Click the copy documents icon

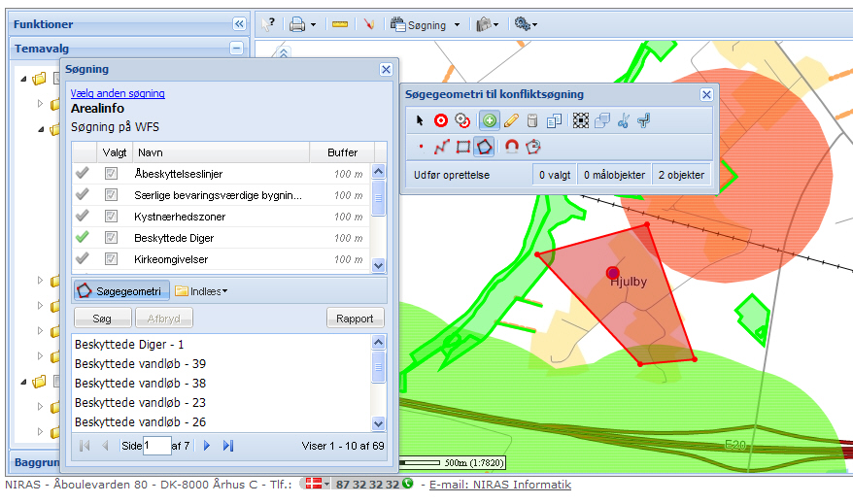[x=555, y=120]
